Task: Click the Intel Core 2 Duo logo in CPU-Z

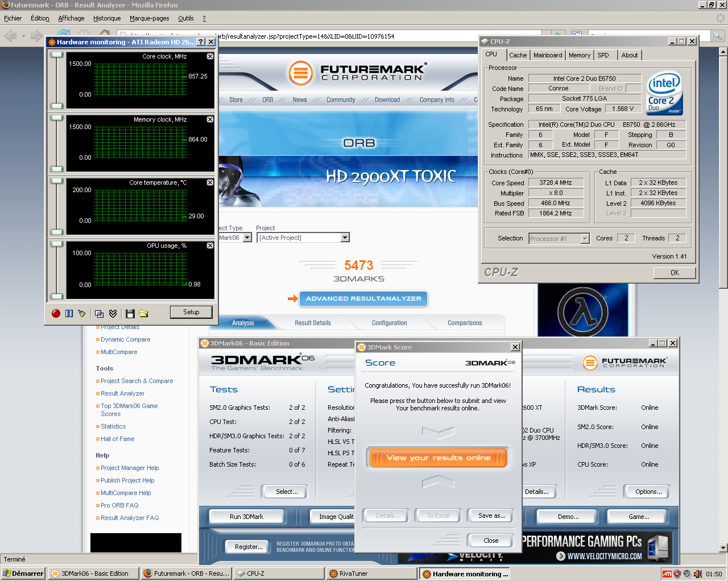Action: click(664, 93)
